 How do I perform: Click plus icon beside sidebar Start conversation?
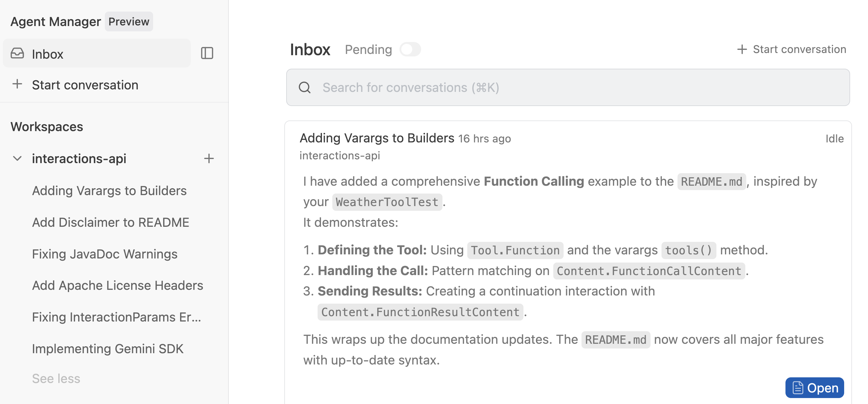click(17, 84)
